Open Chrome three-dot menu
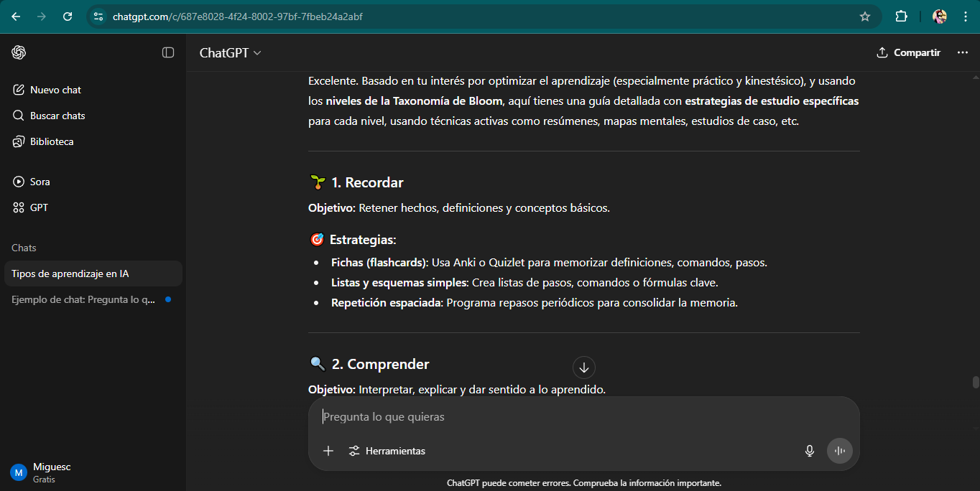The width and height of the screenshot is (980, 491). pos(965,17)
